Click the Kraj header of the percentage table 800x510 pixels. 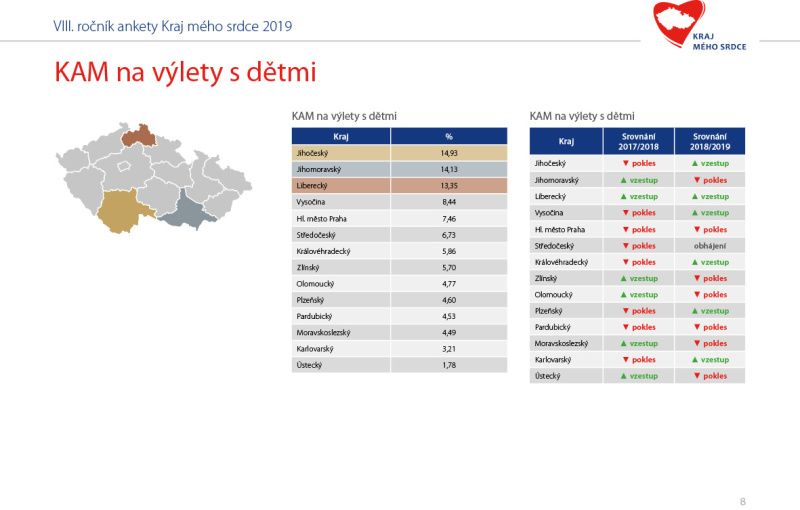coord(341,136)
